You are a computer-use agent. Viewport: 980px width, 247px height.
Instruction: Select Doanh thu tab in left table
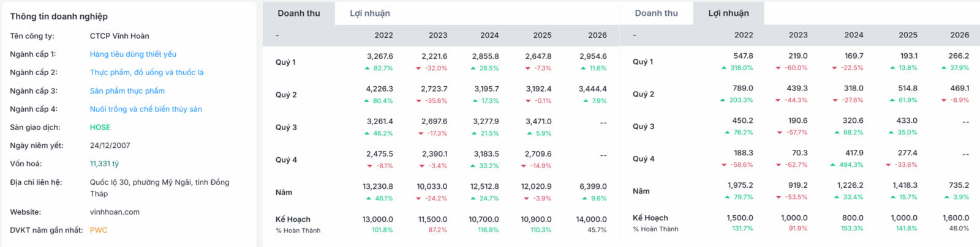coord(299,13)
